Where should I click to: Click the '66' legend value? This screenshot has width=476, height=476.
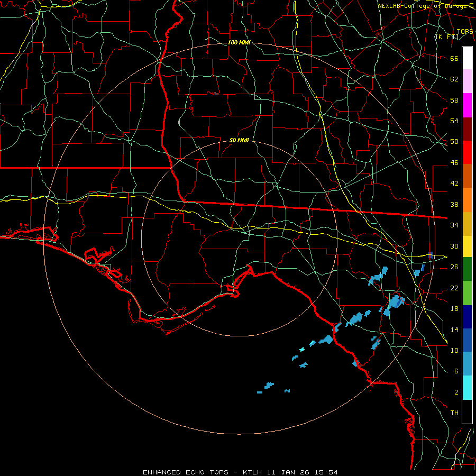pyautogui.click(x=454, y=59)
